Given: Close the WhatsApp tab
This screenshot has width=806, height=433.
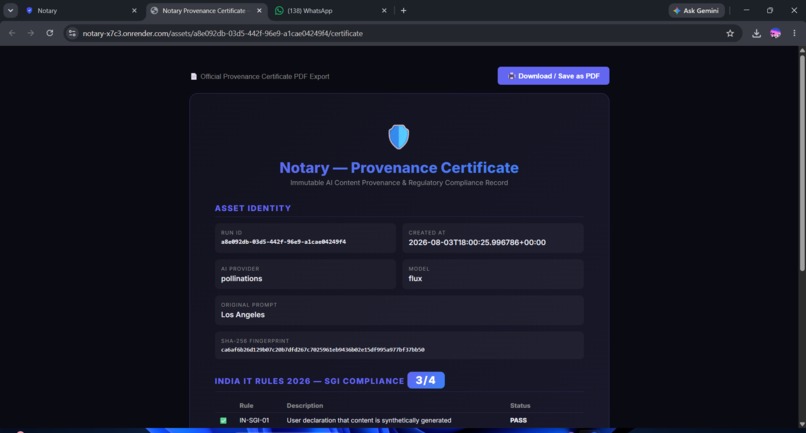Looking at the screenshot, I should pyautogui.click(x=384, y=10).
